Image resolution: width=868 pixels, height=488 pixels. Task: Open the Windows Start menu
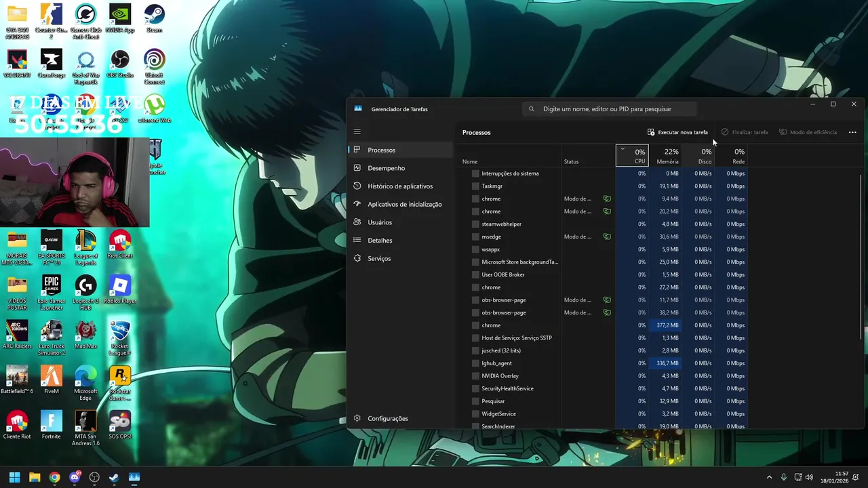coord(15,477)
